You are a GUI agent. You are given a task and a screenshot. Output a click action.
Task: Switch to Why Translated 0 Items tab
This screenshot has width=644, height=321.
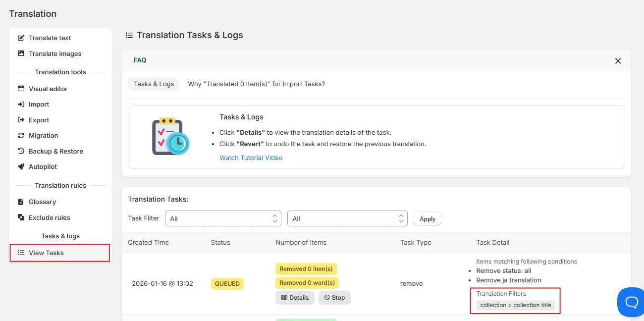coord(257,84)
